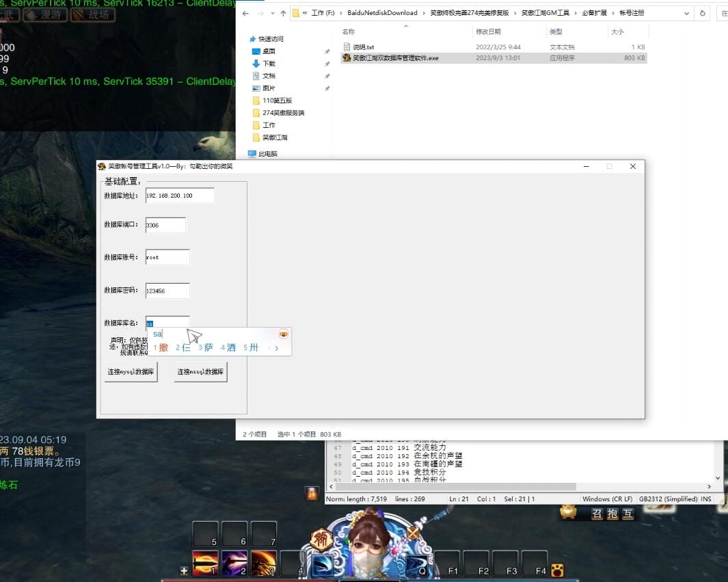The image size is (728, 582).
Task: Select 说明.txt file in the list
Action: (363, 47)
